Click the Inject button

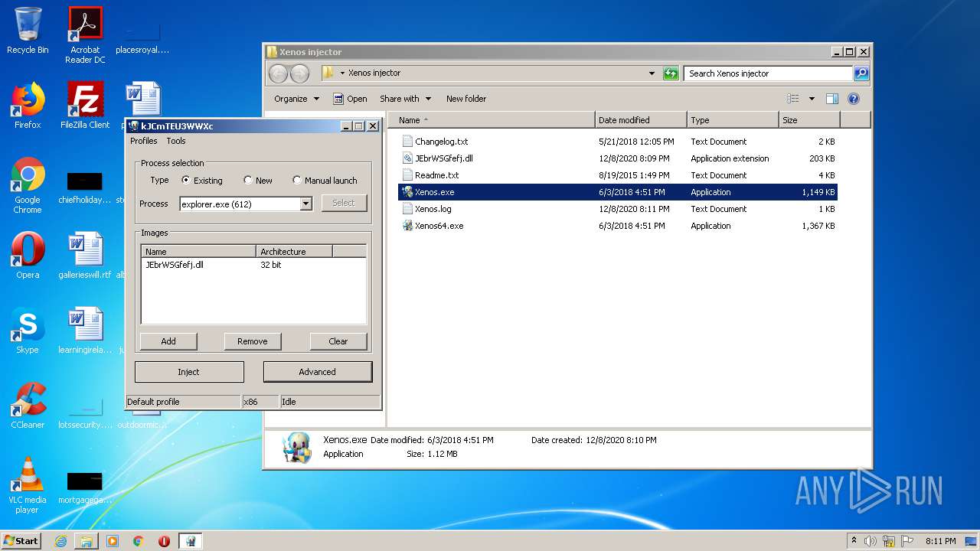[x=189, y=372]
